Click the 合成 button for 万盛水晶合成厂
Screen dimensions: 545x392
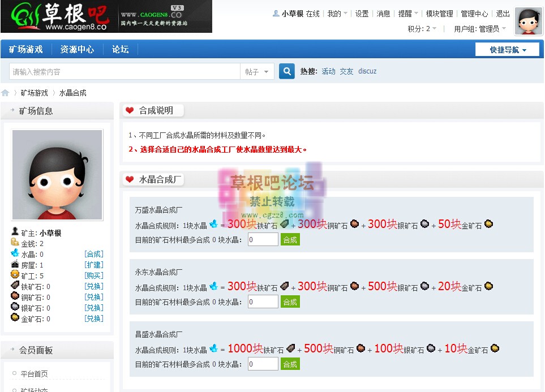[290, 239]
